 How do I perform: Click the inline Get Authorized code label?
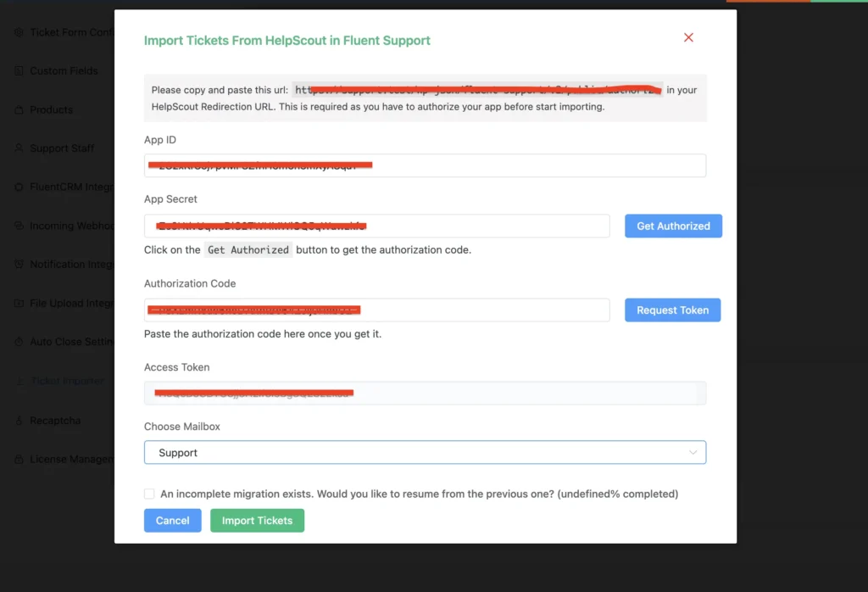click(248, 249)
